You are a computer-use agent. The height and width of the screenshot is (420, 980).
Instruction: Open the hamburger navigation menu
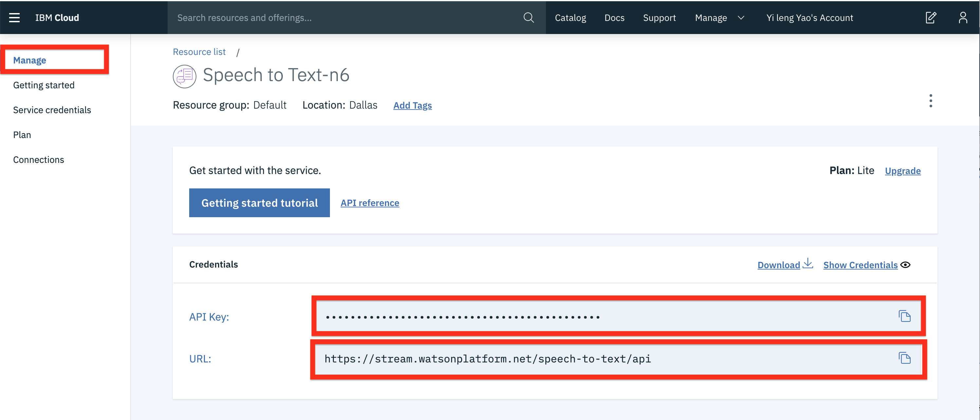click(14, 17)
